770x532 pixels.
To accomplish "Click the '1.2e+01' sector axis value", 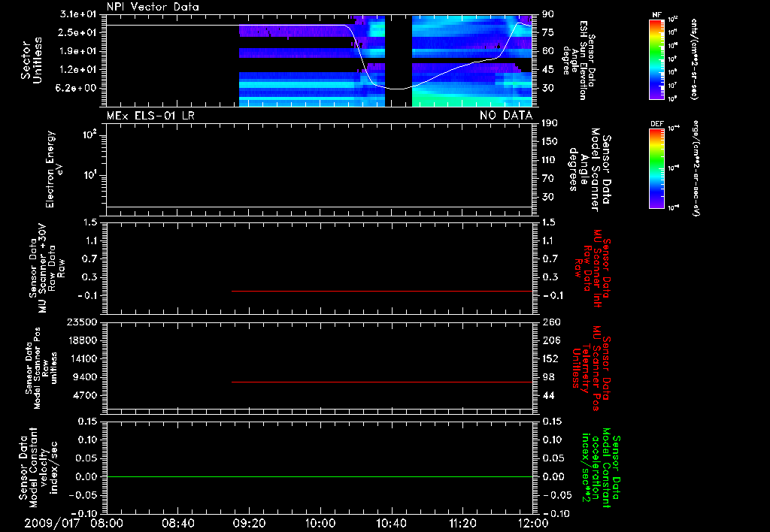I will click(78, 70).
